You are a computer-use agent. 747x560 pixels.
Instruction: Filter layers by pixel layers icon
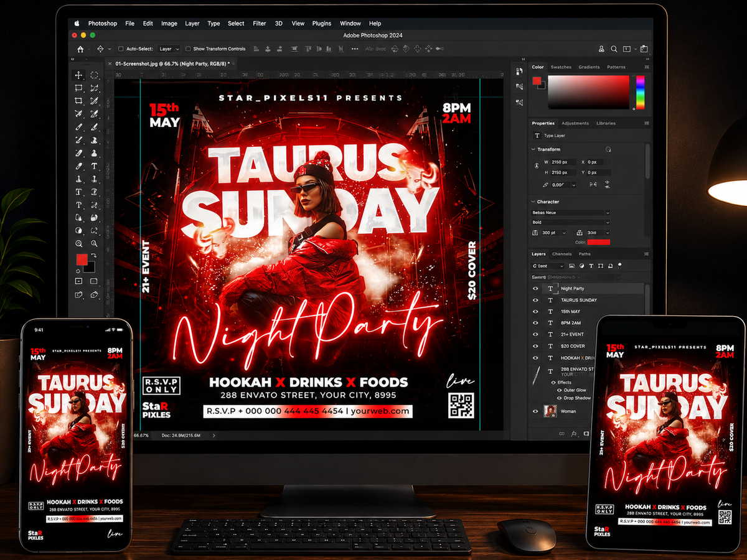(571, 266)
